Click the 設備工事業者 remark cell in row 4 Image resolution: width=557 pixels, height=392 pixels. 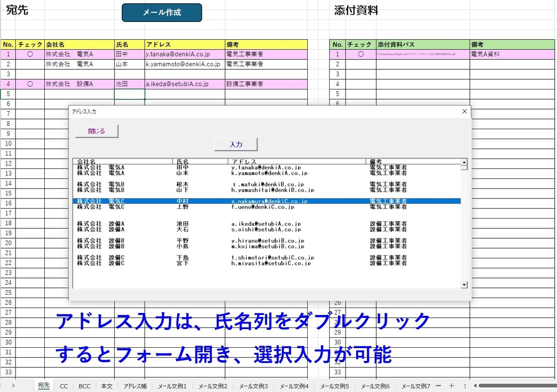click(266, 84)
